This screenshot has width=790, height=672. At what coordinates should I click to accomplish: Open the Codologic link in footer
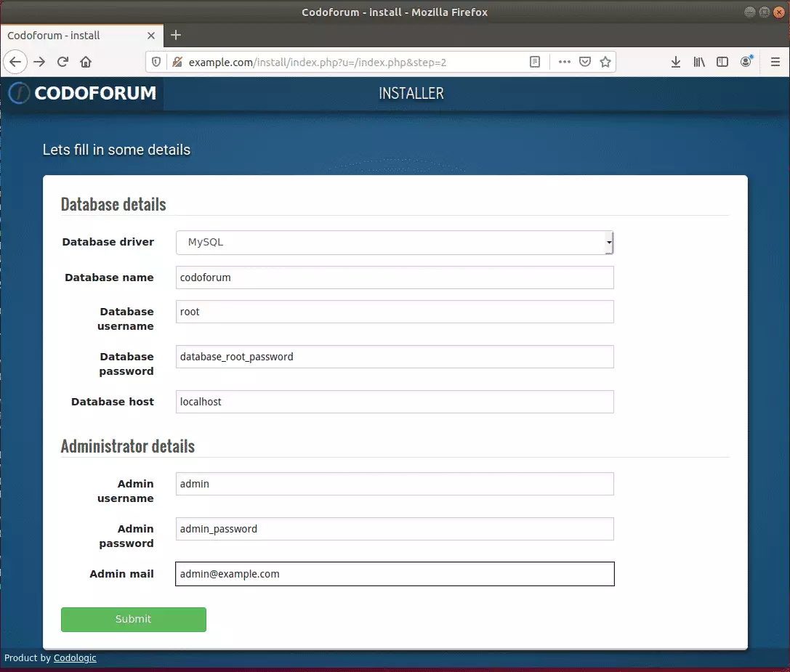pyautogui.click(x=75, y=658)
